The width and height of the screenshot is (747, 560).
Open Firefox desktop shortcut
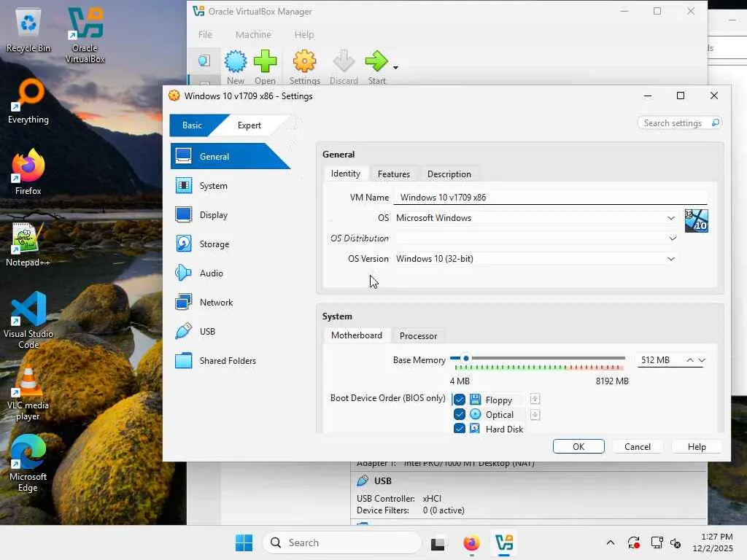(x=28, y=172)
